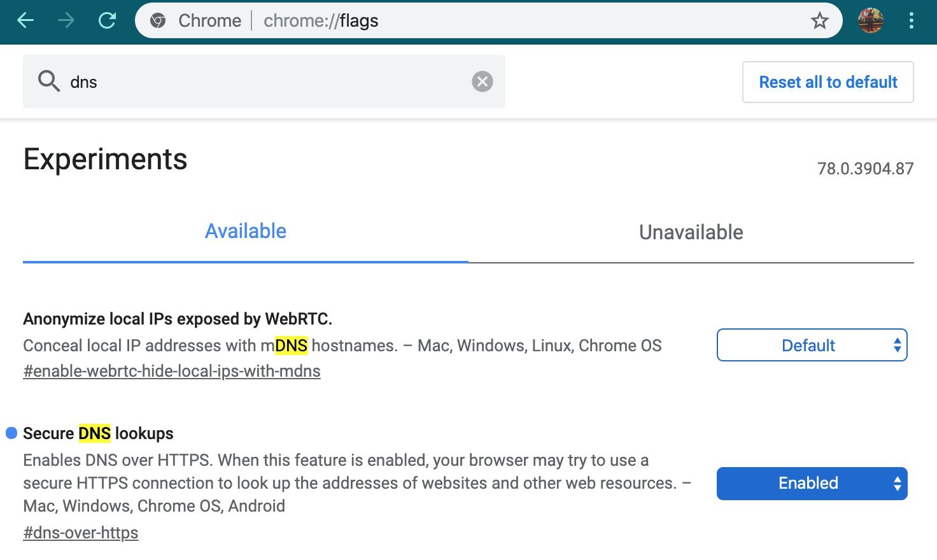The height and width of the screenshot is (560, 937).
Task: Click the blue modified-flag dot beside Secure DNS
Action: (x=11, y=433)
